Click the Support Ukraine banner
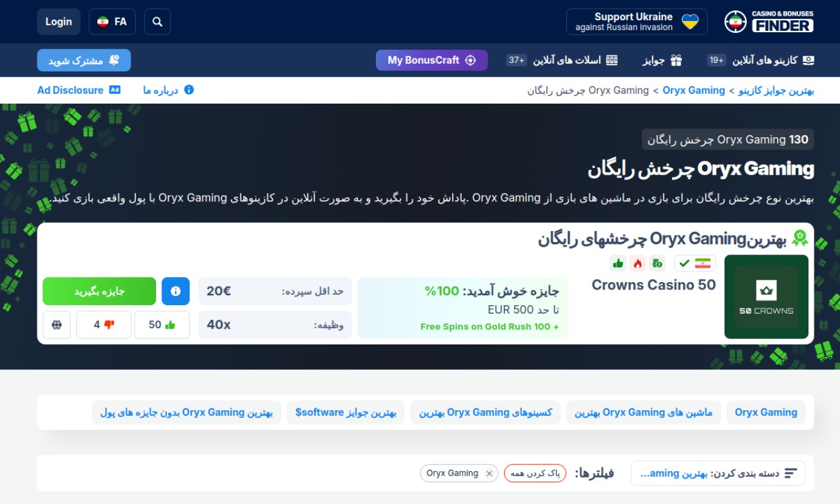The width and height of the screenshot is (840, 504). click(x=637, y=22)
